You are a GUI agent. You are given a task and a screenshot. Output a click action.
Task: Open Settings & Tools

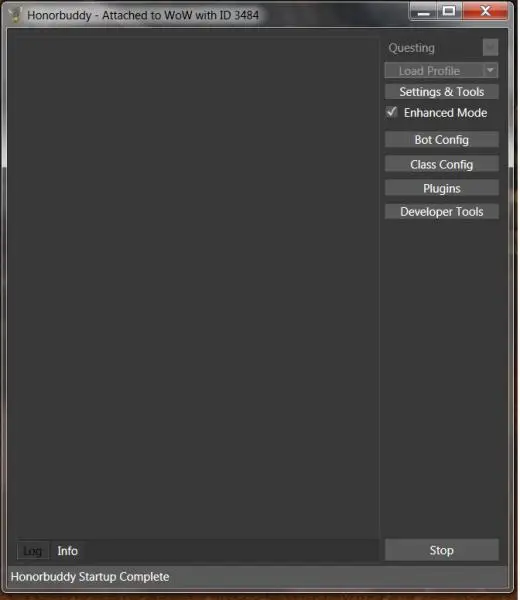coord(442,92)
